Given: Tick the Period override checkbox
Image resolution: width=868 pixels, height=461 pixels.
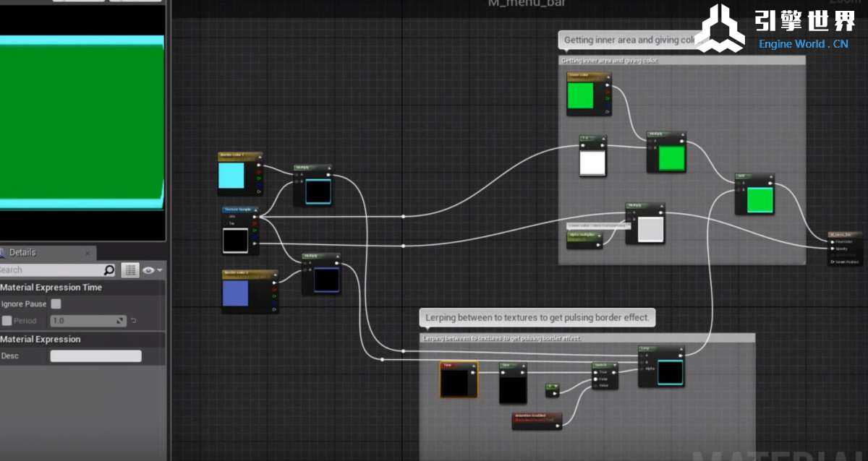Looking at the screenshot, I should click(7, 321).
